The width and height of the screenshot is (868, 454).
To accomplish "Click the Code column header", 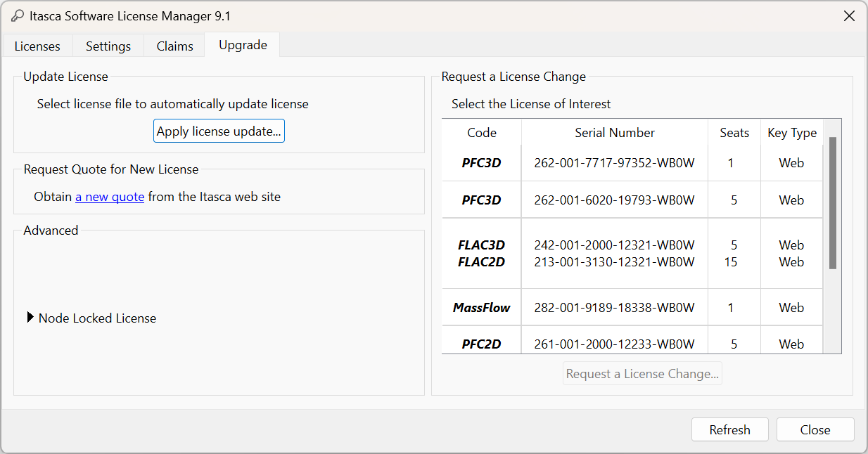I will click(x=482, y=133).
